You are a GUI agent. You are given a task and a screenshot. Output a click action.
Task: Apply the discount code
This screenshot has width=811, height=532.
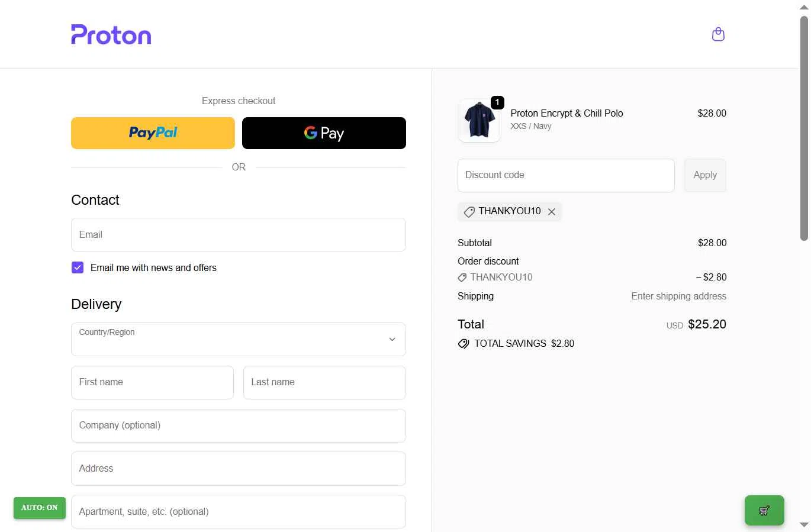[705, 175]
